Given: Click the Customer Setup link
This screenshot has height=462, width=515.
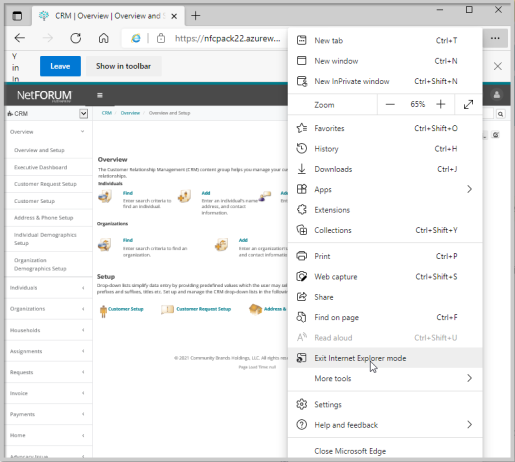Looking at the screenshot, I should point(126,309).
